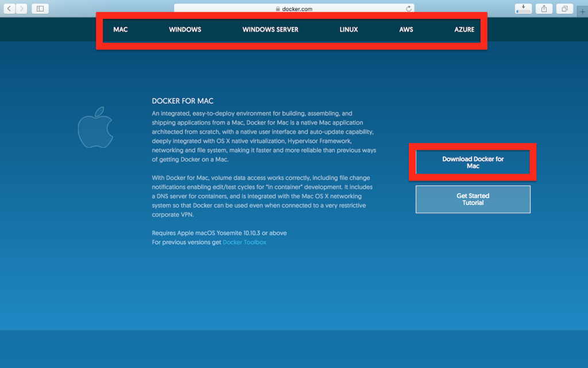Click the padlock icon in the address bar

click(x=278, y=9)
